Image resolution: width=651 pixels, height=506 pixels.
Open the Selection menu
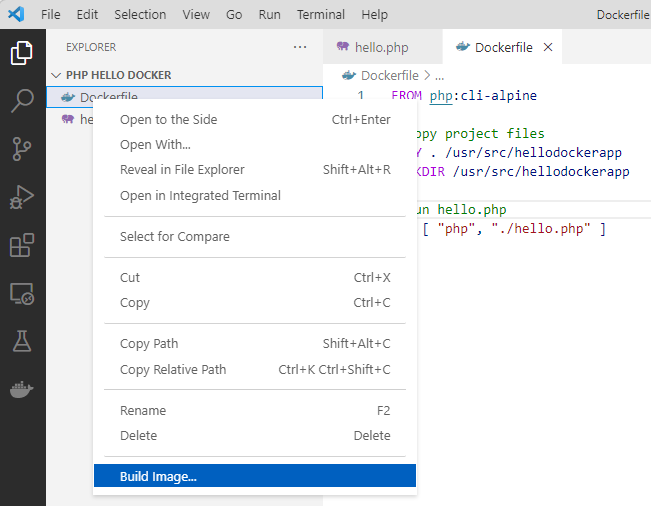[x=140, y=15]
